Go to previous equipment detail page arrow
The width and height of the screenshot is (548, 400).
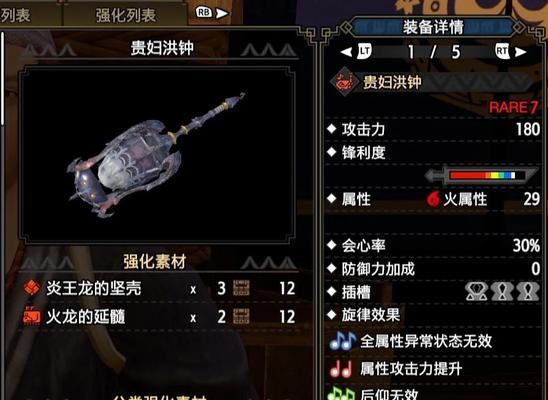(x=347, y=52)
